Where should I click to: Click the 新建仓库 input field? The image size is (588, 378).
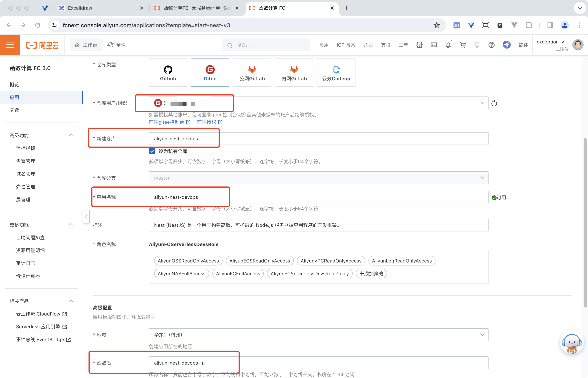tap(318, 139)
